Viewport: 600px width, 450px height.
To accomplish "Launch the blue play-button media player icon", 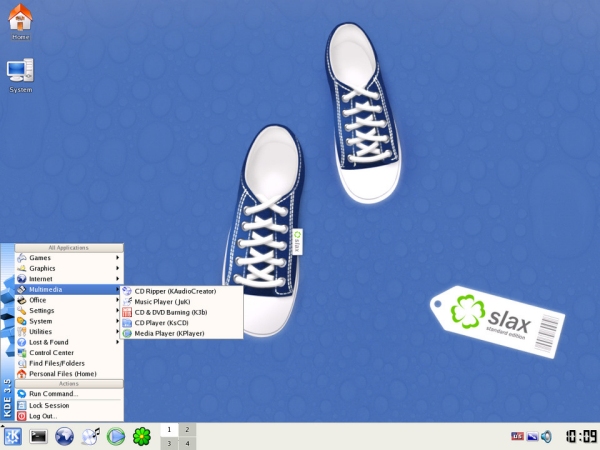I will point(117,436).
